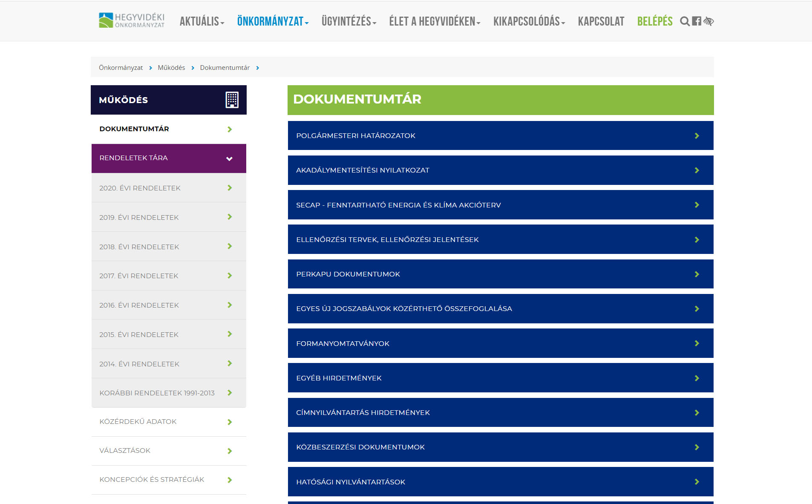Collapse the Rendeletek Tára section
Image resolution: width=812 pixels, height=504 pixels.
pyautogui.click(x=229, y=158)
